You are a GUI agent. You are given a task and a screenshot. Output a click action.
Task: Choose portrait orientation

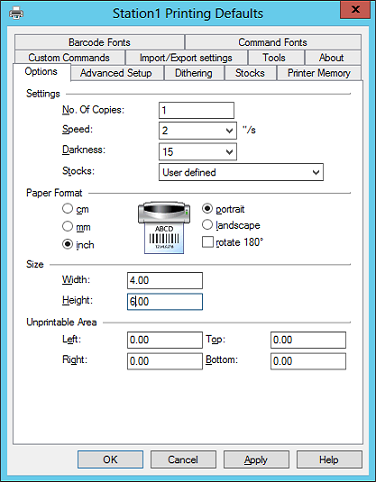207,209
